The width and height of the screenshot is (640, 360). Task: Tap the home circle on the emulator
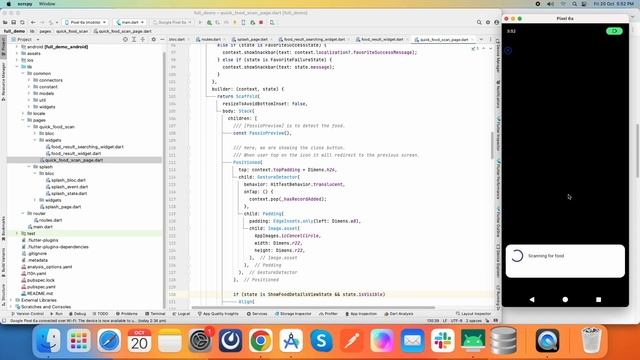[x=565, y=299]
